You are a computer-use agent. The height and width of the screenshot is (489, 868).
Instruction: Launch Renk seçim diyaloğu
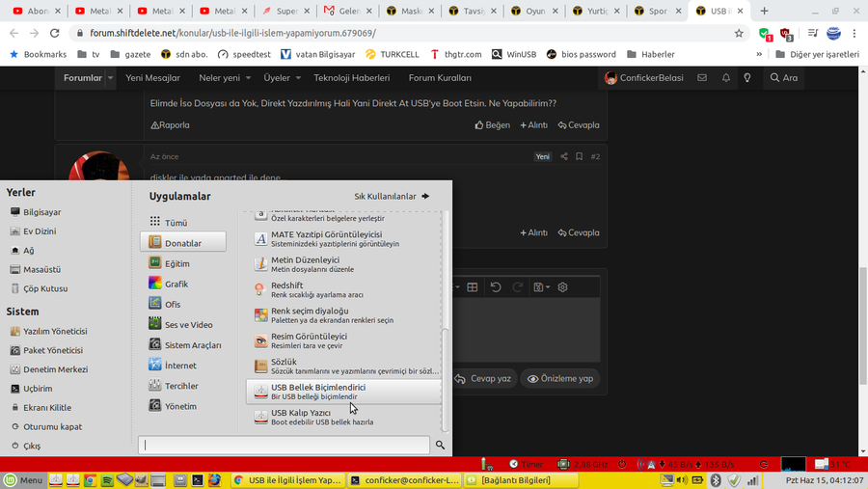click(343, 315)
